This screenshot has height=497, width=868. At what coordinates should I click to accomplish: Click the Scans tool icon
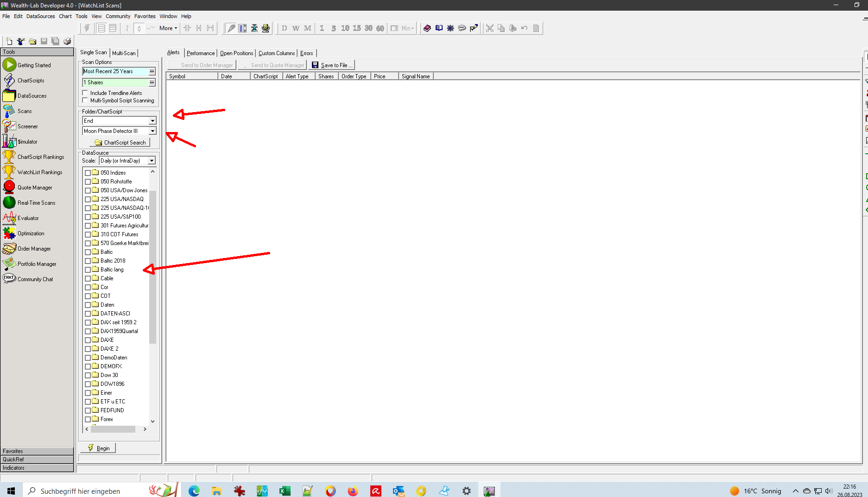(9, 111)
